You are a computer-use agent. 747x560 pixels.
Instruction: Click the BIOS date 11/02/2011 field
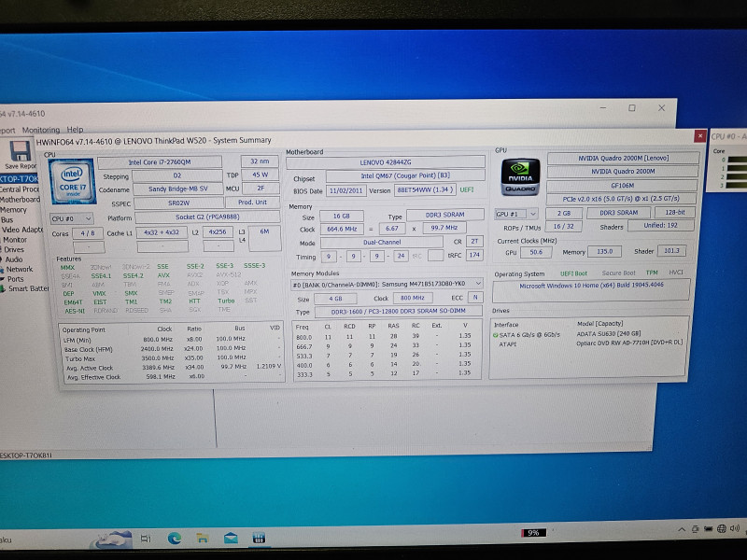[x=345, y=190]
